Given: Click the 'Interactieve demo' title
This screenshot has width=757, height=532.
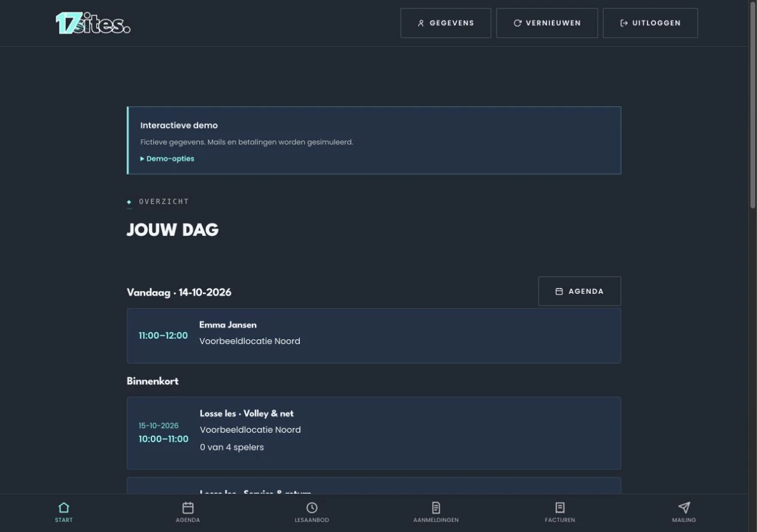Looking at the screenshot, I should pyautogui.click(x=179, y=126).
